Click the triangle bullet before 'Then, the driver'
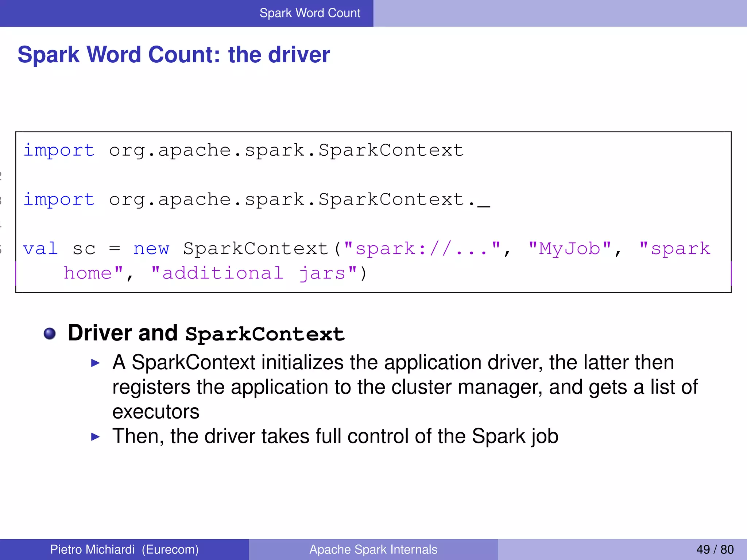This screenshot has width=747, height=560. (x=95, y=436)
